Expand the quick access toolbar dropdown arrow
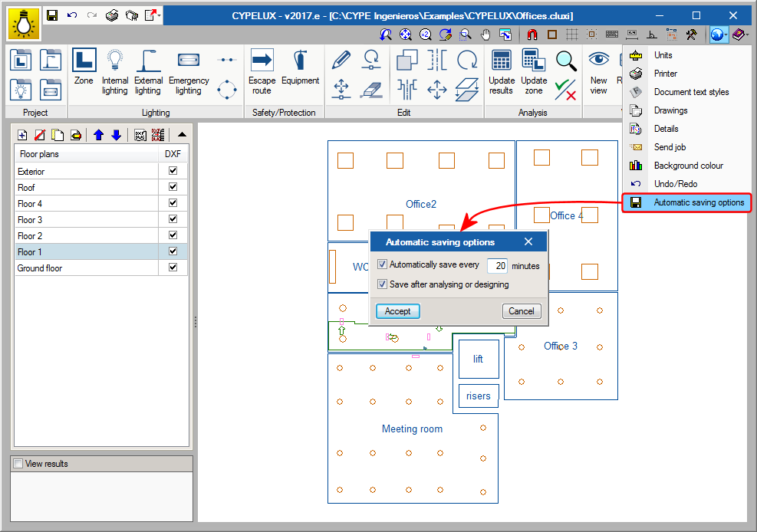Viewport: 757px width, 532px height. (160, 15)
